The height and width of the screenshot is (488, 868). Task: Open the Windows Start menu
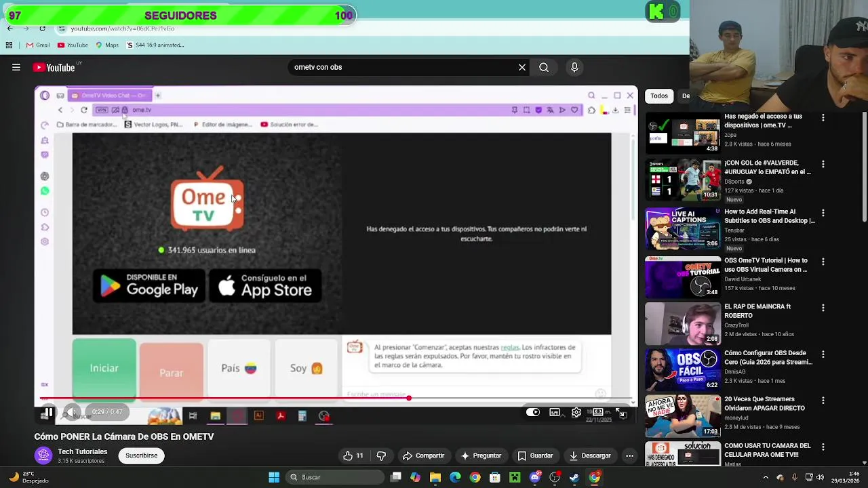[x=274, y=477]
